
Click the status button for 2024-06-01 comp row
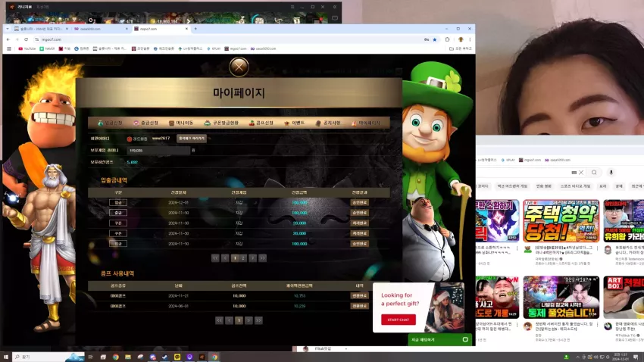point(359,306)
